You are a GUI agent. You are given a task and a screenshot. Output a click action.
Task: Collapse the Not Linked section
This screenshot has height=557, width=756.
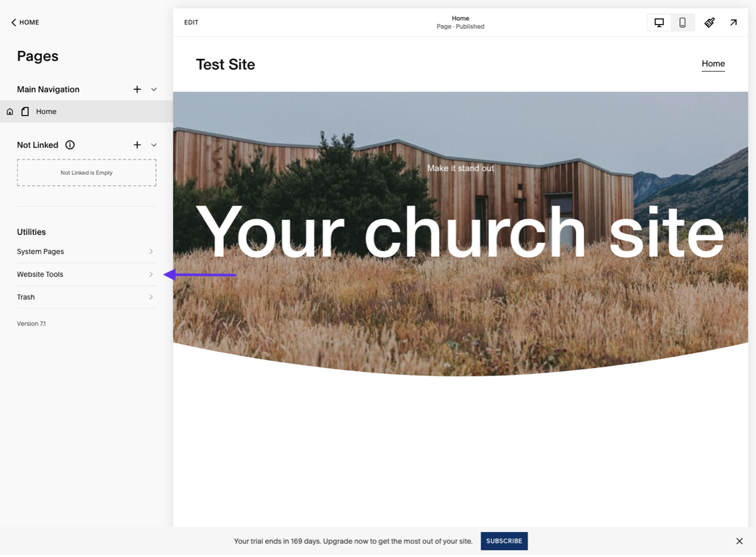[154, 145]
